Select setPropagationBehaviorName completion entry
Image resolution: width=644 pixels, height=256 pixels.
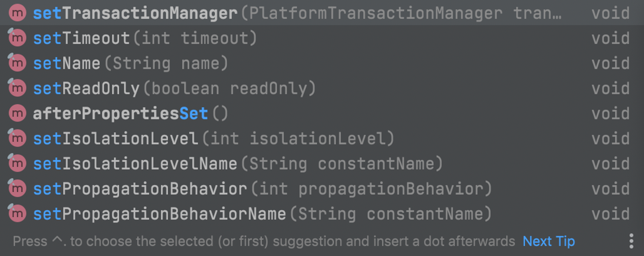coord(322,214)
